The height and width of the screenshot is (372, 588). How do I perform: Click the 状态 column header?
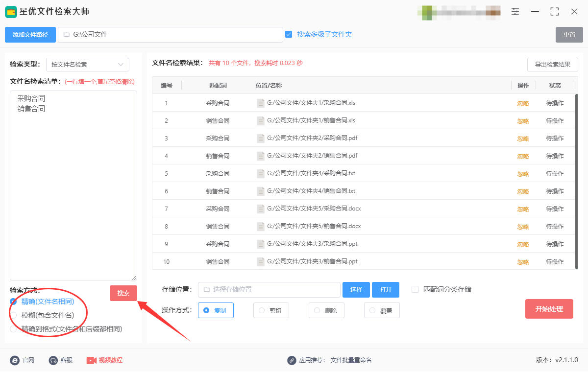(555, 86)
